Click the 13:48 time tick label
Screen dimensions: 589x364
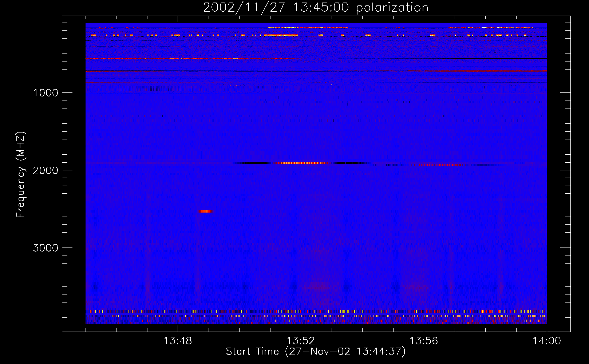click(x=178, y=341)
